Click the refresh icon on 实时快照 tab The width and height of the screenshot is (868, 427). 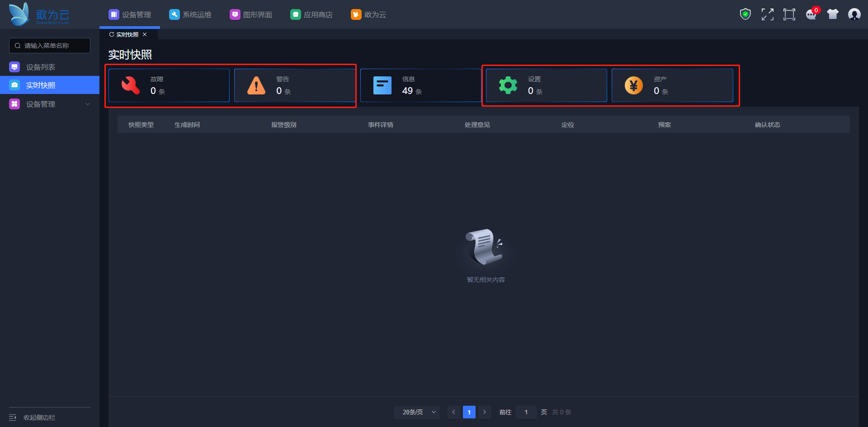click(112, 34)
